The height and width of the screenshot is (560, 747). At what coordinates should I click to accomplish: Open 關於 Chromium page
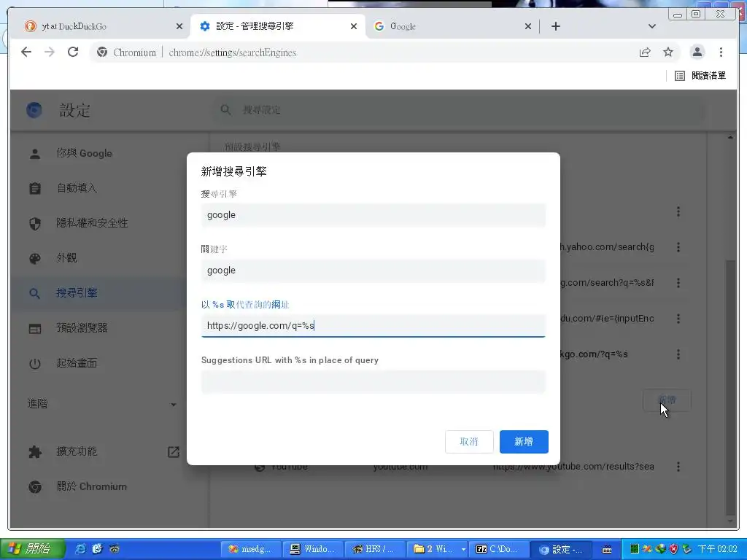point(98,486)
